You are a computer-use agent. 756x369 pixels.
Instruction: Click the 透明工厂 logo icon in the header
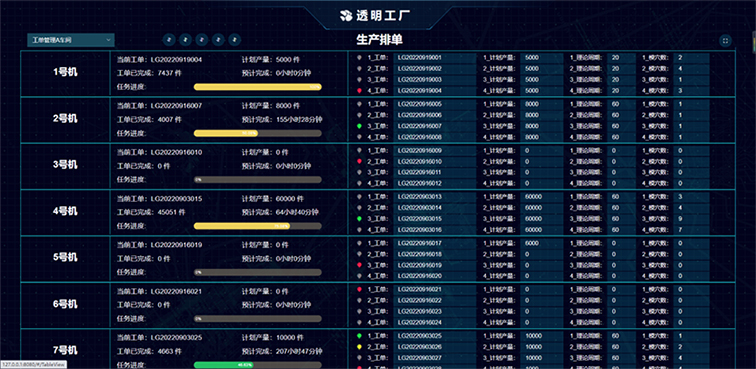[x=346, y=15]
